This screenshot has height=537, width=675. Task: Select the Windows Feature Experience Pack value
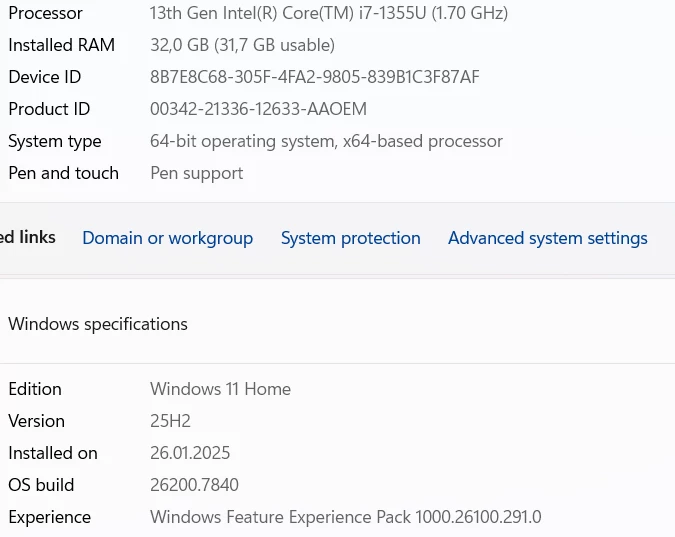[x=346, y=517]
